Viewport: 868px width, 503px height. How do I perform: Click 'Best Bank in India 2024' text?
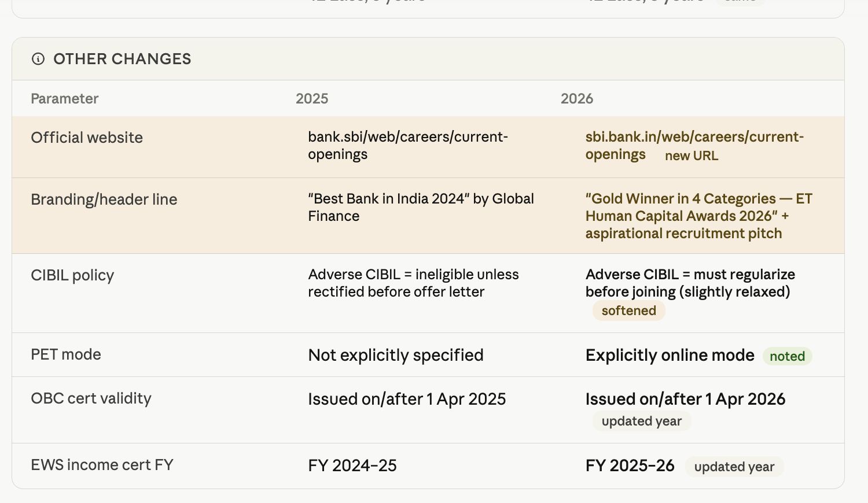[421, 208]
